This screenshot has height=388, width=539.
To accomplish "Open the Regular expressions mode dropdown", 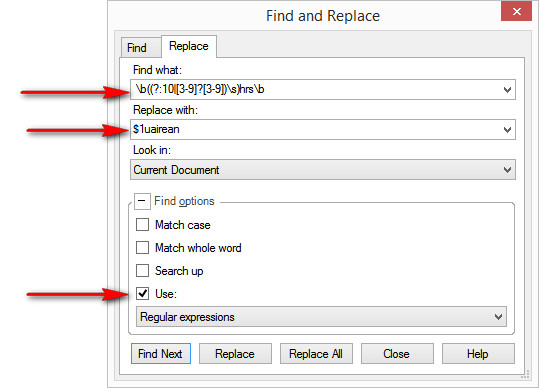I will [x=321, y=317].
